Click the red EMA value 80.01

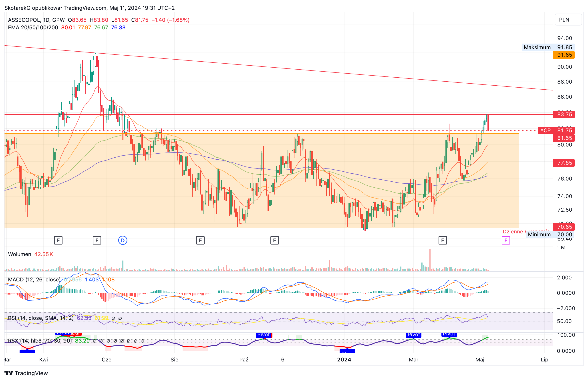[x=68, y=27]
